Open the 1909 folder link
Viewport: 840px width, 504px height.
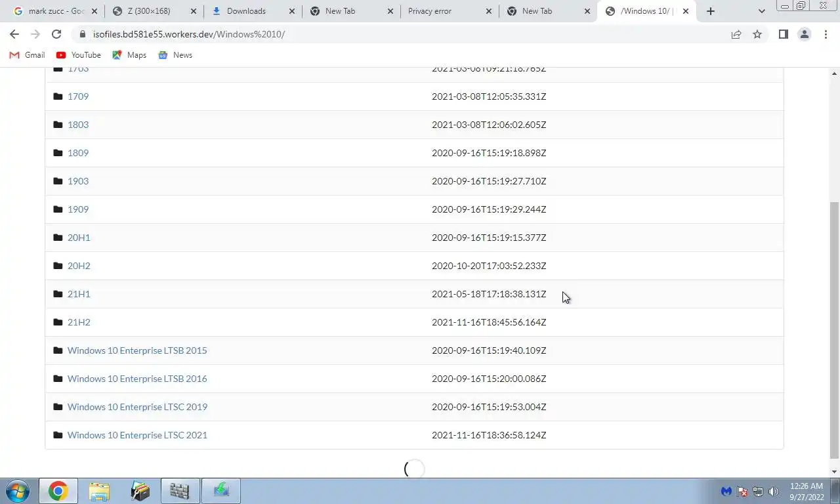click(78, 209)
